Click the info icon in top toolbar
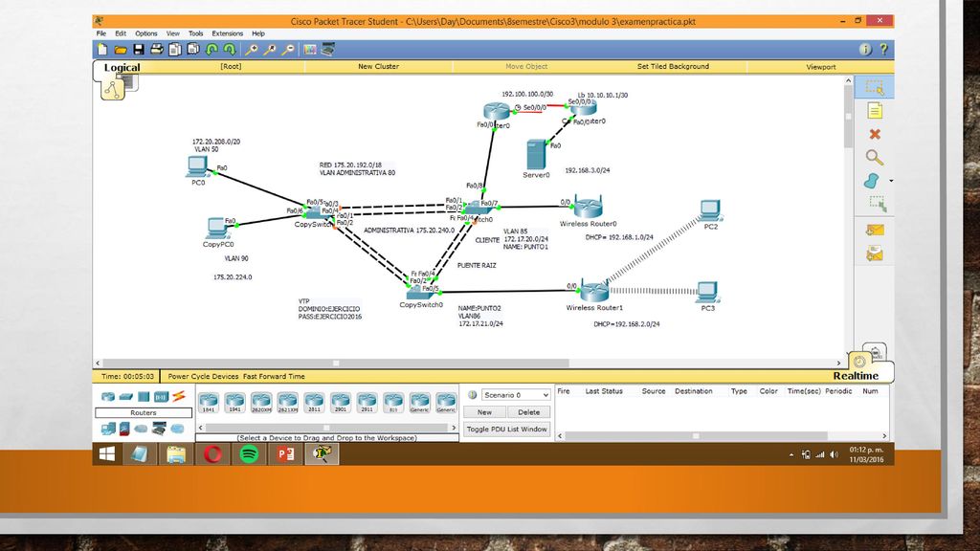This screenshot has height=551, width=980. tap(865, 50)
